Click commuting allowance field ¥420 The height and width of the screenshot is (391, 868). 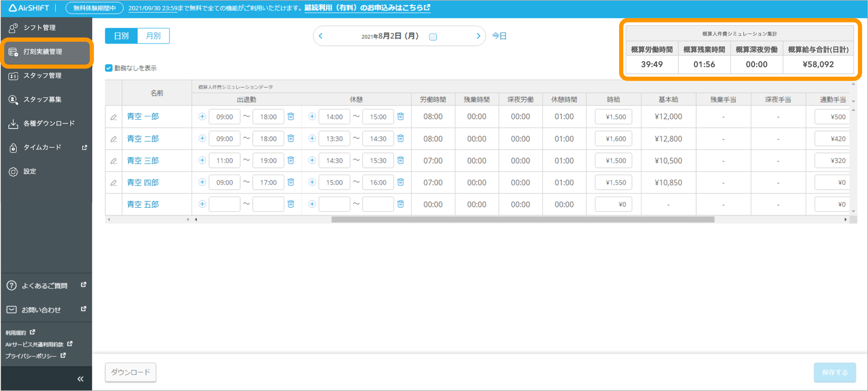click(x=832, y=139)
